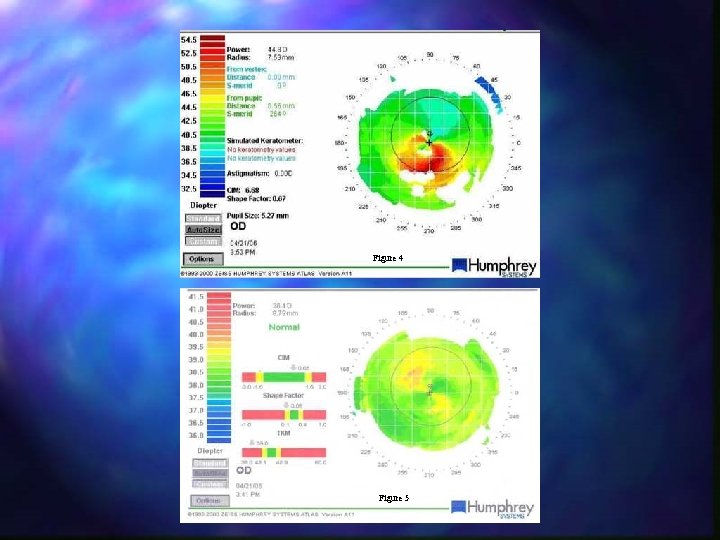Click the Humphrey Systems logo in Figure 5
Image resolution: width=720 pixels, height=540 pixels.
pos(492,509)
